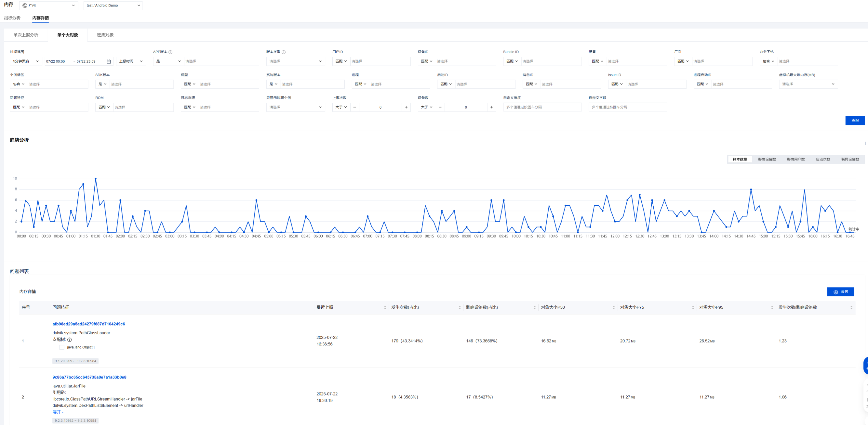Click the blue 查询 button
Screen dimensions: 868x425
click(855, 120)
